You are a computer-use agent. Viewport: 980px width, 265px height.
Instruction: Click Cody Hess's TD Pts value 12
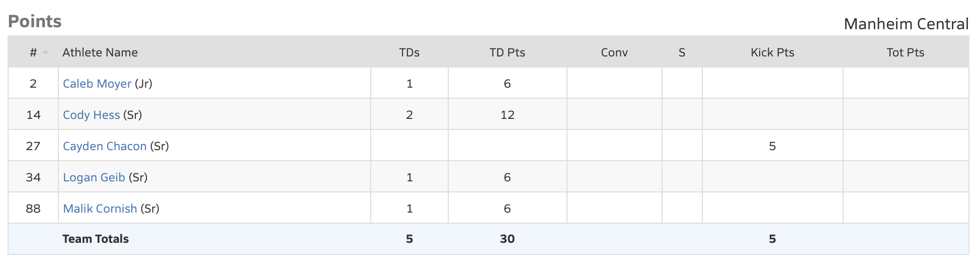point(507,115)
